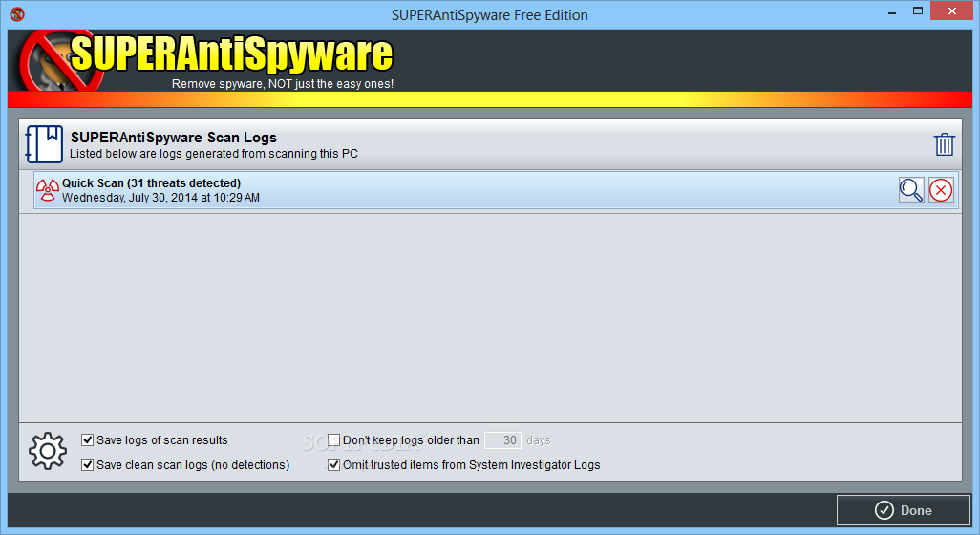This screenshot has width=980, height=535.
Task: View the Quick Scan log with magnifier icon
Action: pos(911,190)
